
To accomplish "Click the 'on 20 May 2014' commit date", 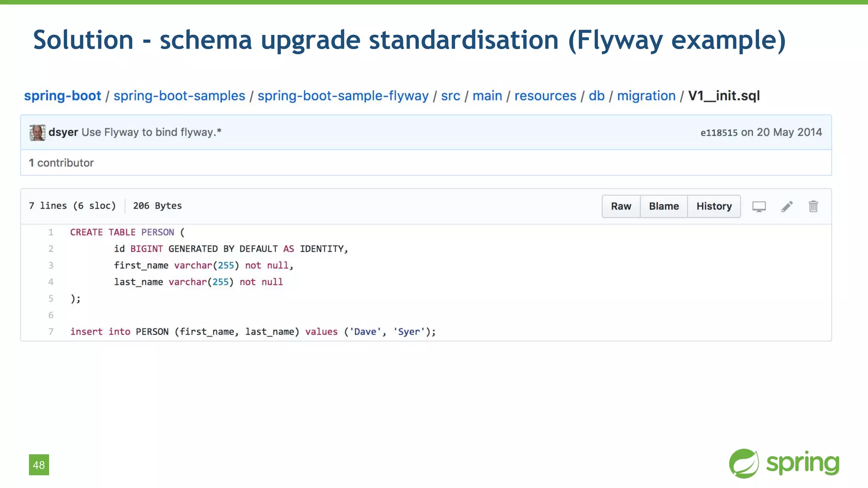I will [782, 132].
